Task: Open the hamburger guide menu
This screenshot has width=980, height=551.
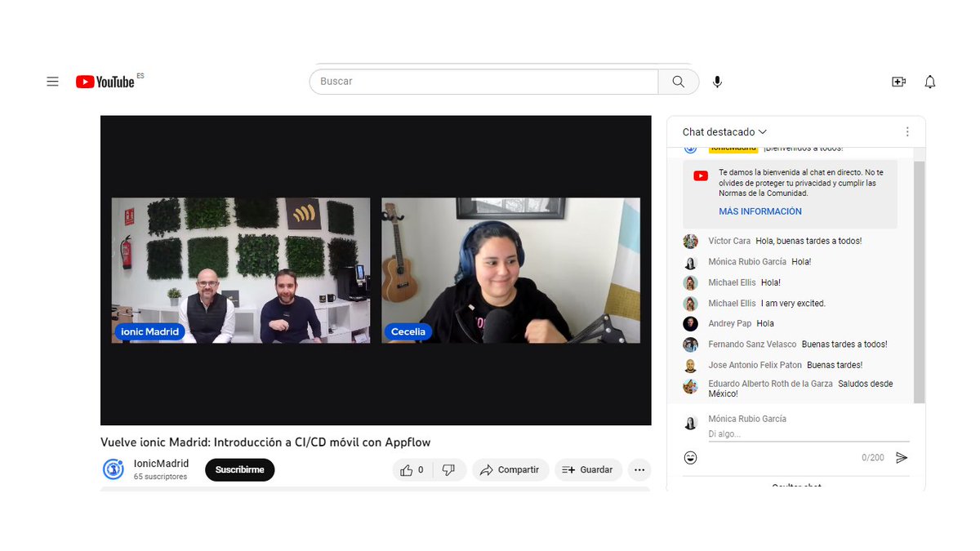Action: [x=52, y=82]
